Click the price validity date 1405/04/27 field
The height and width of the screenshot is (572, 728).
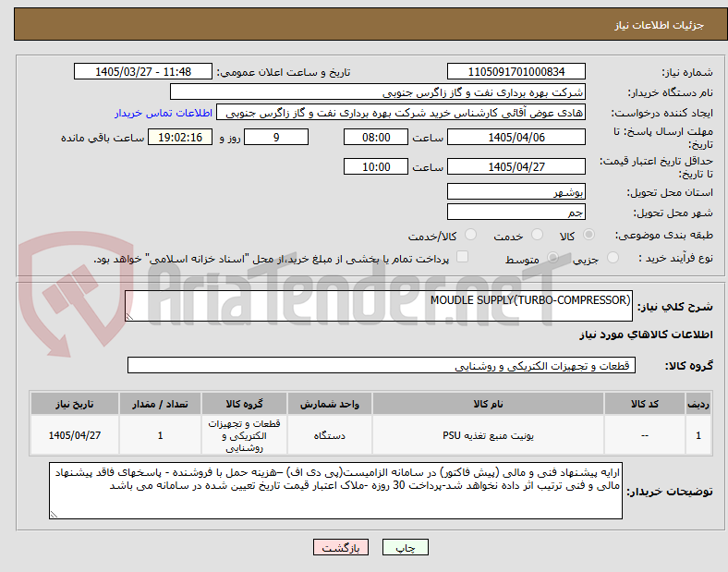[x=516, y=166]
